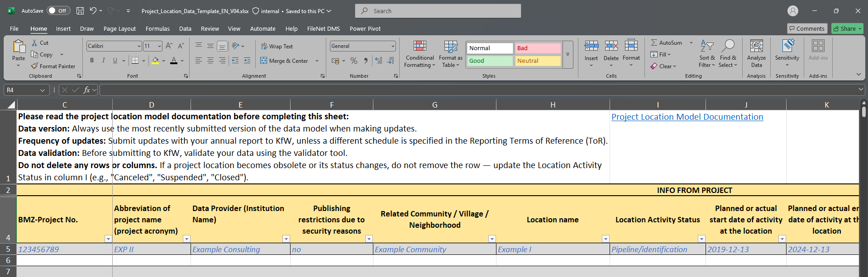Click the Delete cells icon
The width and height of the screenshot is (868, 277).
point(611,45)
